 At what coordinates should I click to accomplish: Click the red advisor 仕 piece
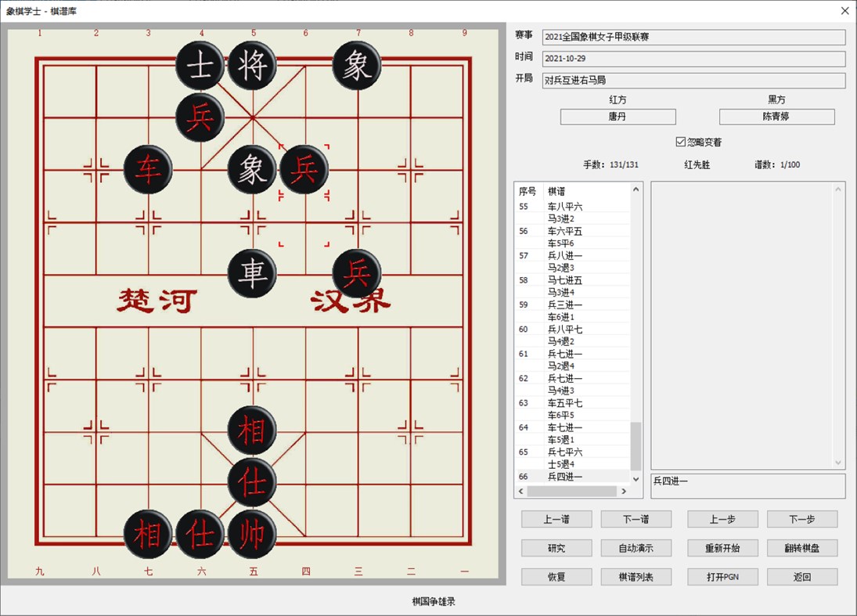tap(253, 483)
